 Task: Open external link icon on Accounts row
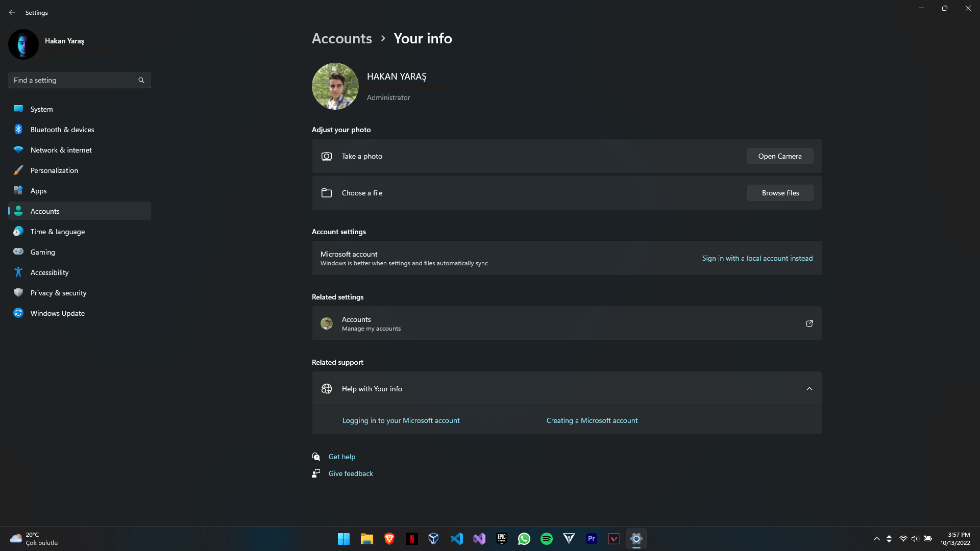(x=809, y=323)
